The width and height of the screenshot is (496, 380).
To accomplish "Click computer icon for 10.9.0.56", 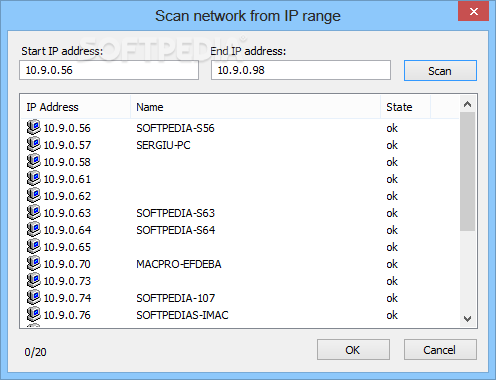I will click(34, 127).
